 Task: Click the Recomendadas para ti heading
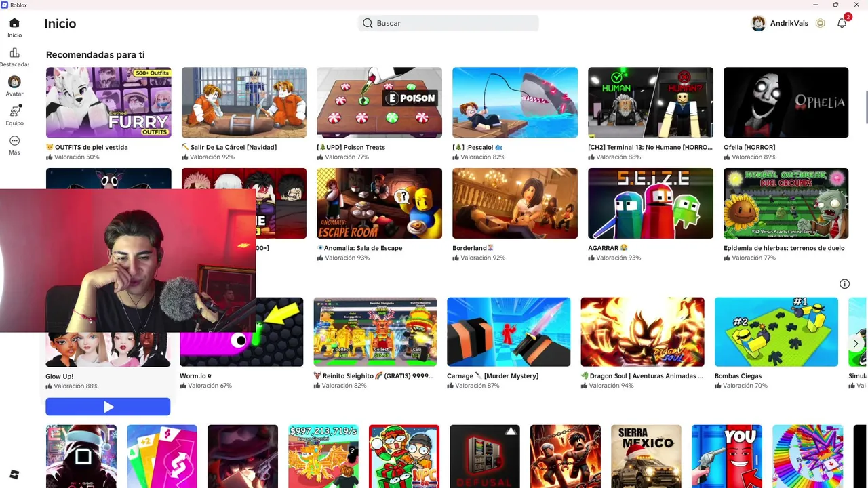pyautogui.click(x=95, y=54)
